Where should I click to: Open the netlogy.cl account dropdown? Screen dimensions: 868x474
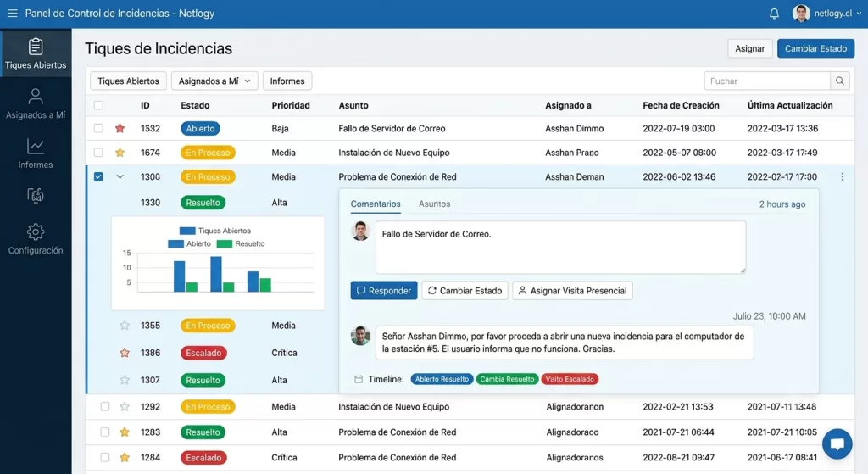click(x=837, y=14)
